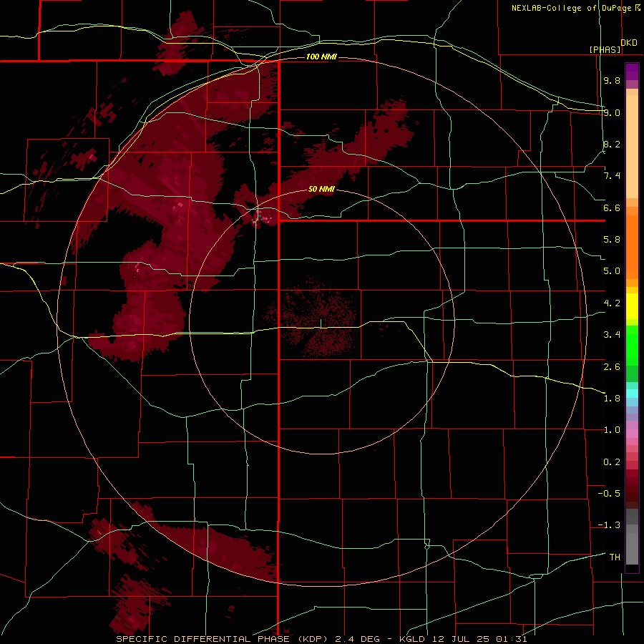Pick the pink segment of the color bar

(x=632, y=434)
